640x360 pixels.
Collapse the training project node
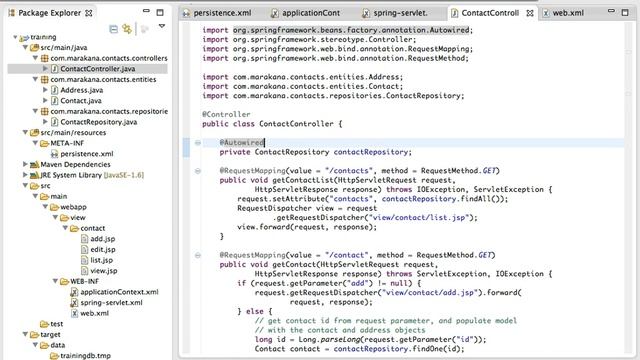[x=15, y=37]
